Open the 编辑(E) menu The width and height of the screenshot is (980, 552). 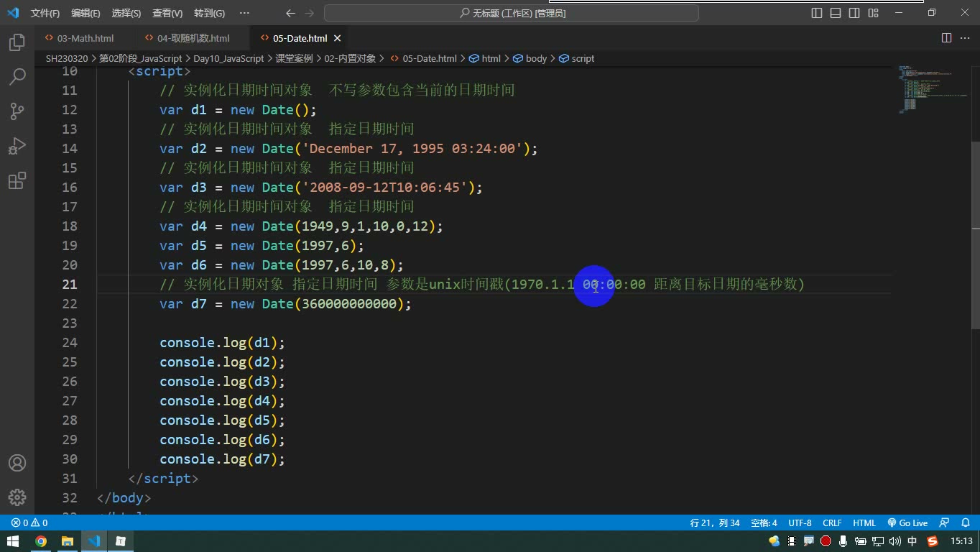point(85,13)
